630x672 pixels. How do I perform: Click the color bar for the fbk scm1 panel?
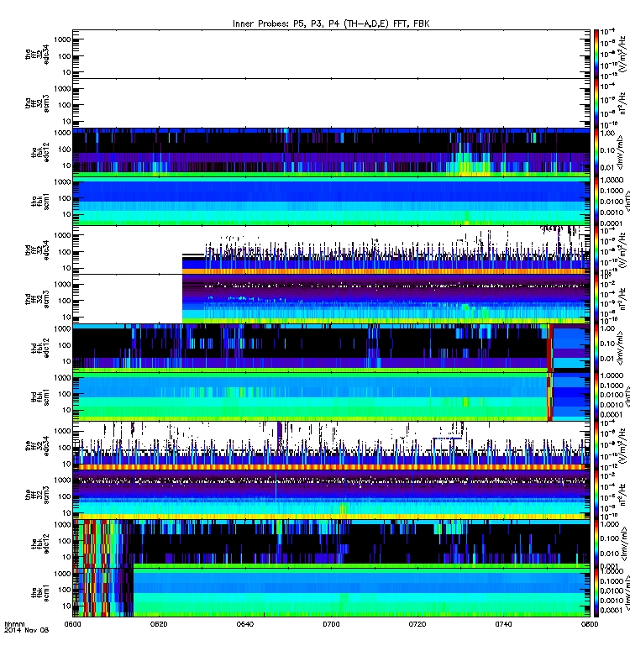click(x=596, y=592)
